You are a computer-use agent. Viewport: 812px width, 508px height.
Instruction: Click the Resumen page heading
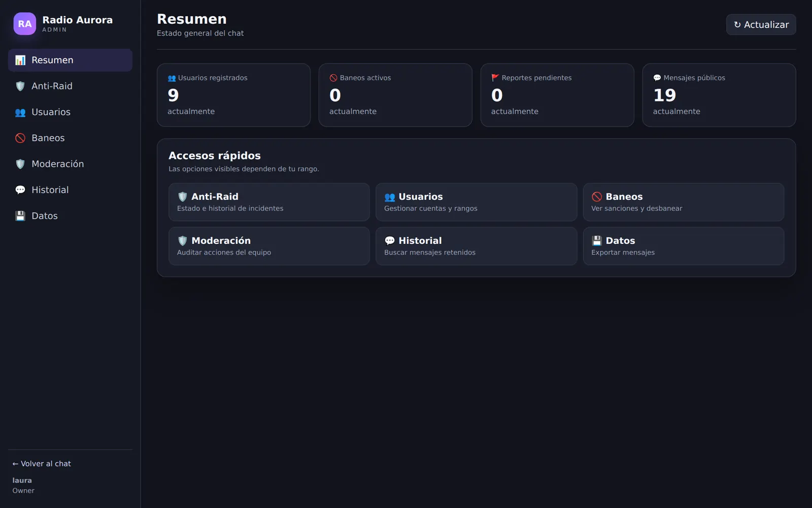pos(192,19)
